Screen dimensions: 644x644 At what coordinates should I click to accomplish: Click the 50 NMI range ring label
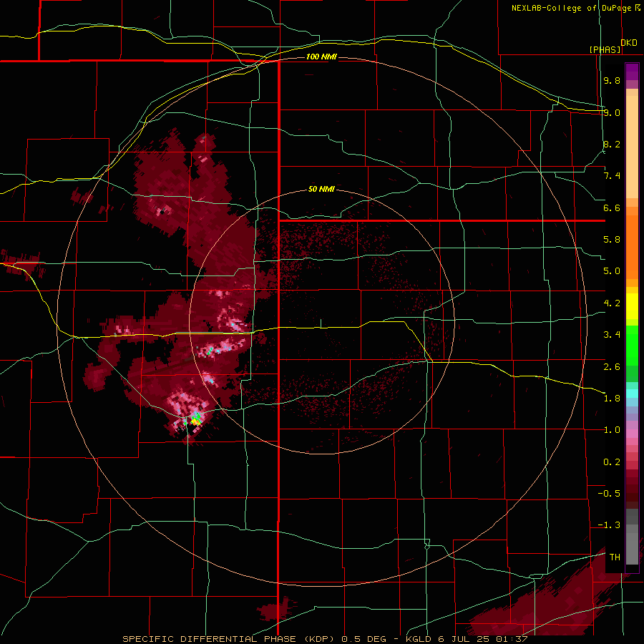click(x=321, y=190)
